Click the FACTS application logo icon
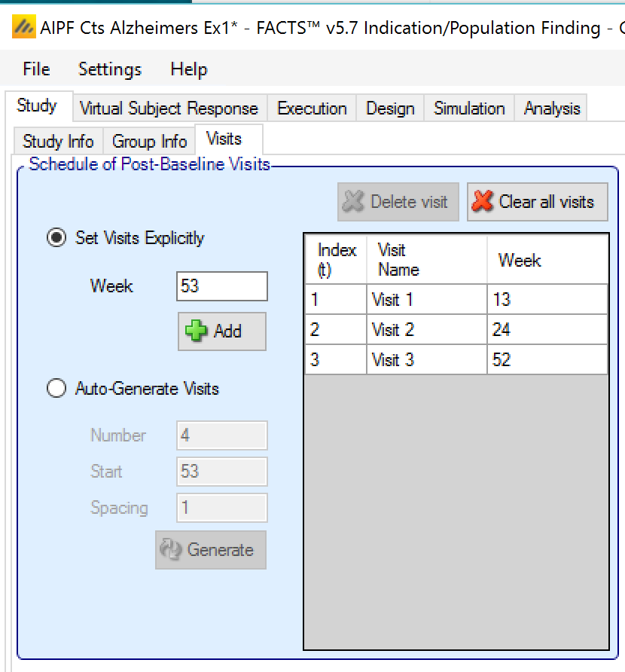The width and height of the screenshot is (625, 672). click(x=24, y=29)
